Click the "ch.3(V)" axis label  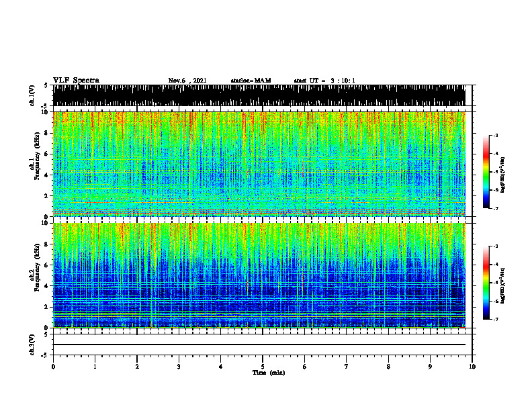pos(32,345)
